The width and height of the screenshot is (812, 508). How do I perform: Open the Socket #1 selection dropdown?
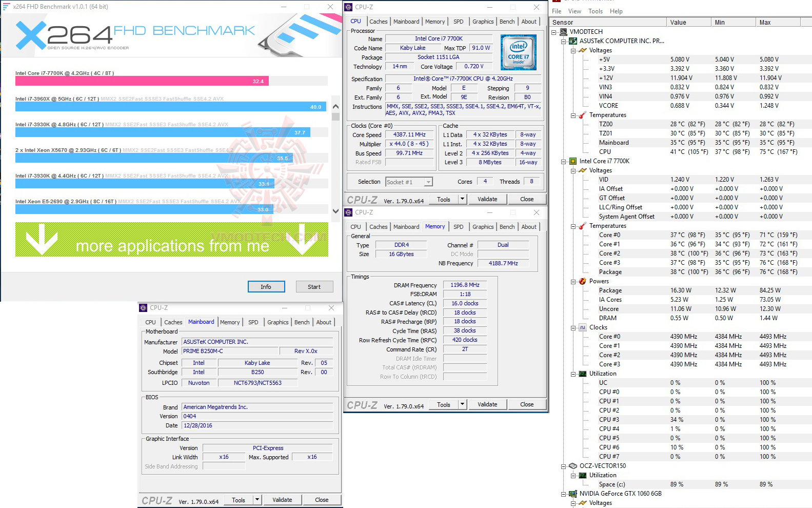(428, 182)
